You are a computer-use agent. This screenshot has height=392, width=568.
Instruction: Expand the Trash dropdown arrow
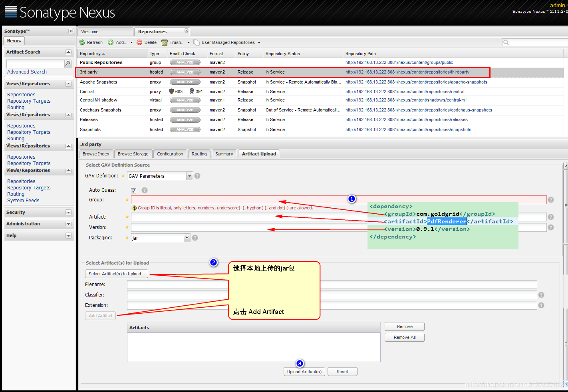(x=189, y=42)
